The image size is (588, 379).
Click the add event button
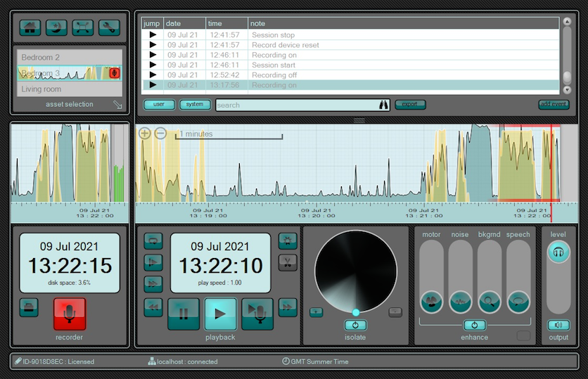click(554, 104)
